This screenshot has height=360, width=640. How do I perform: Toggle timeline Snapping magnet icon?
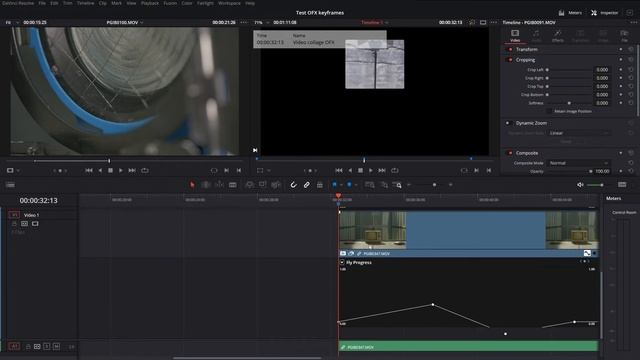(293, 185)
